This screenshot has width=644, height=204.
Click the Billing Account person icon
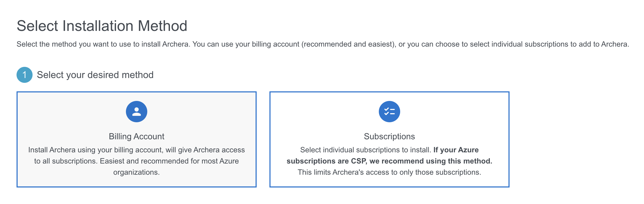coord(136,112)
